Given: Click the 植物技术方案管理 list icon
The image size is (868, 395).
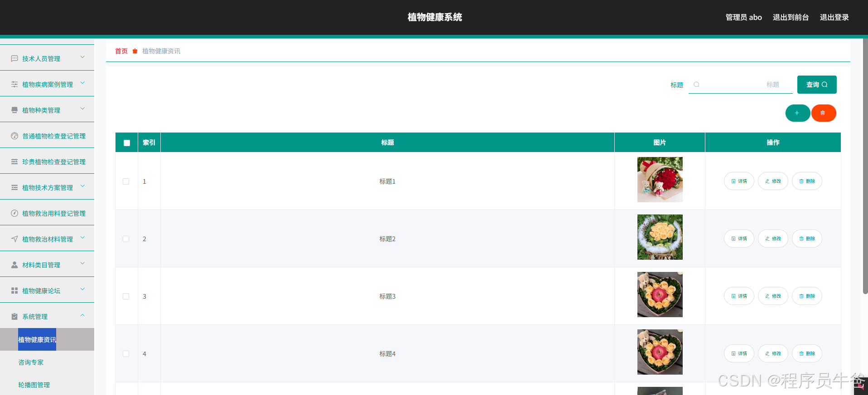Looking at the screenshot, I should pos(14,187).
